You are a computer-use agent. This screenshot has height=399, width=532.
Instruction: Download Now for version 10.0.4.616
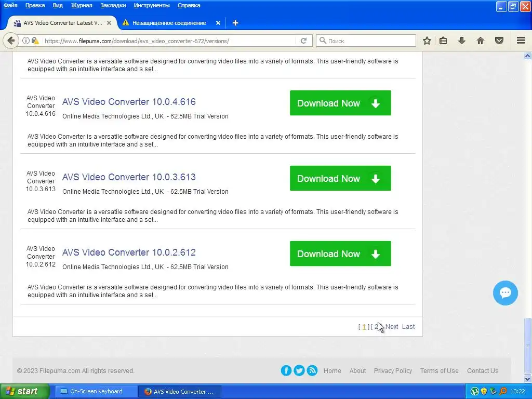tap(340, 103)
